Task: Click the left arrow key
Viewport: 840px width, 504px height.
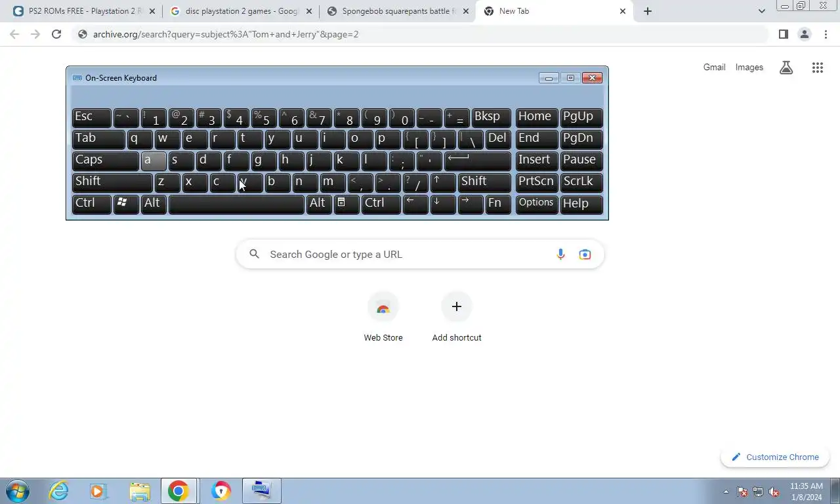Action: [x=415, y=204]
